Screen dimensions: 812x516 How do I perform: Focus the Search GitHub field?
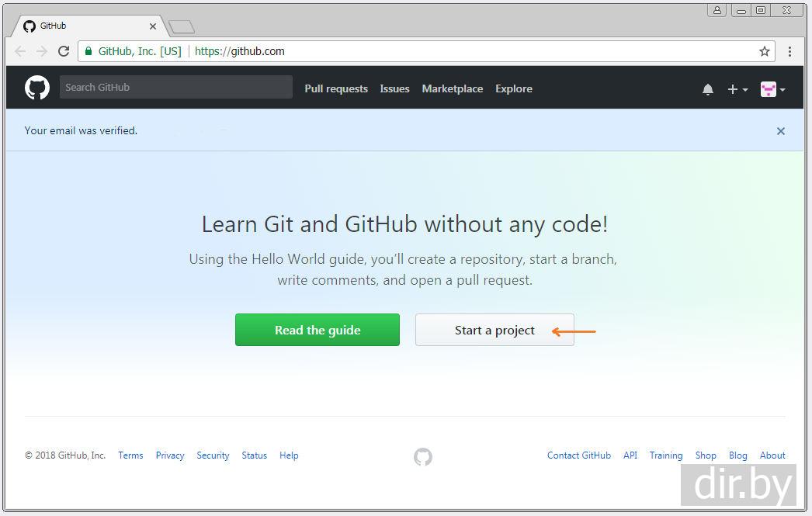pos(176,87)
